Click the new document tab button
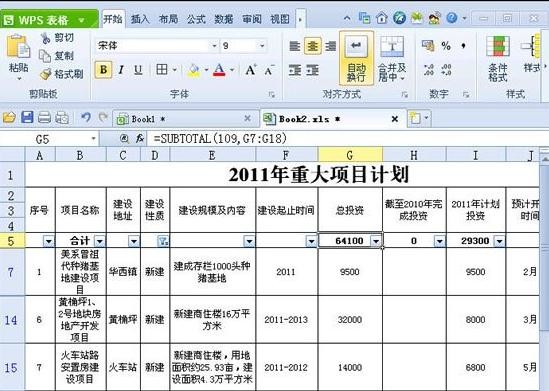Screen dimensions: 549x391 [415, 118]
